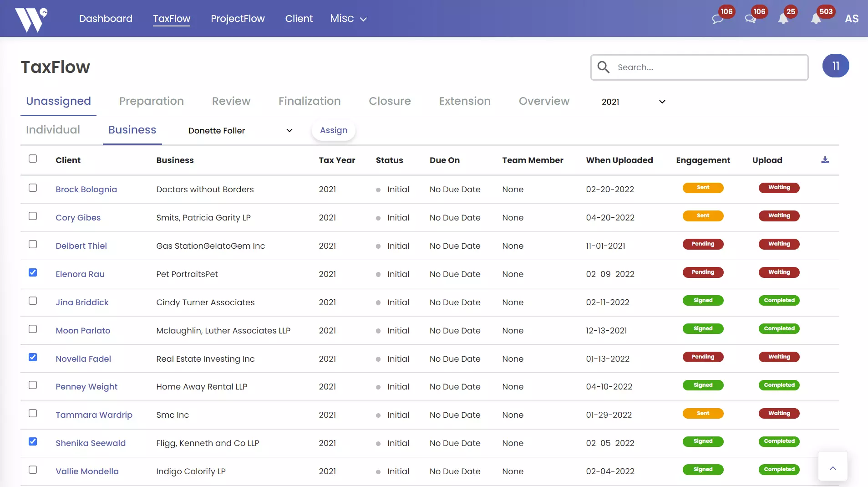
Task: Check the select-all checkbox in the table header
Action: tap(33, 159)
